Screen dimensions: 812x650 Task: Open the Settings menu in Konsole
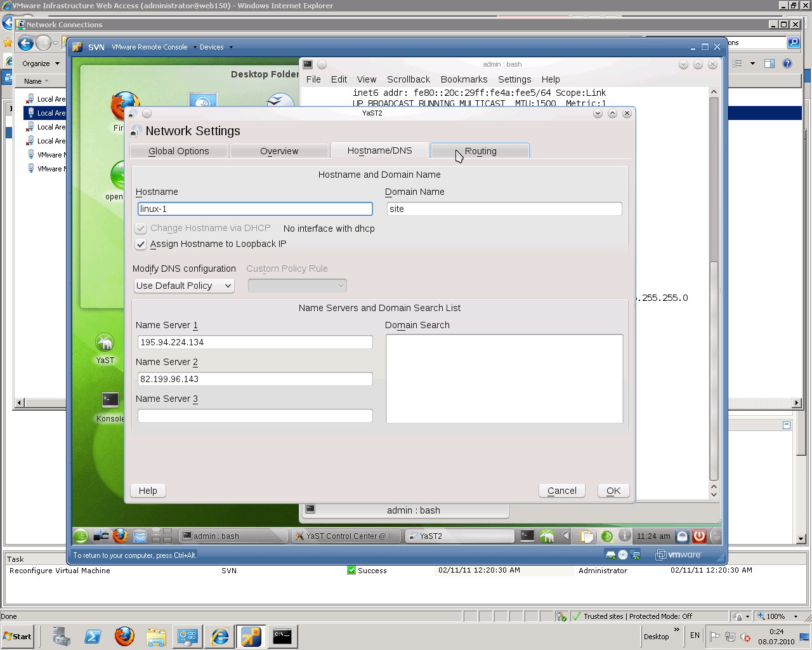[514, 79]
